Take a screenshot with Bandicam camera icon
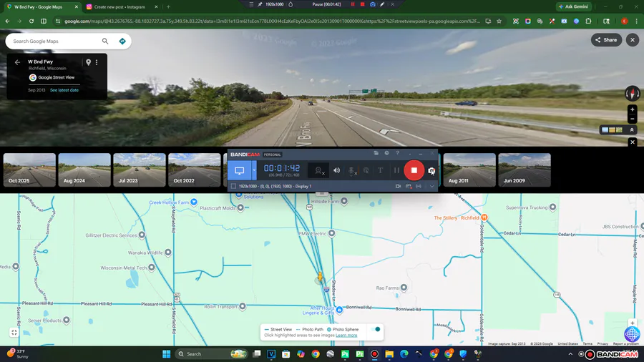This screenshot has width=644, height=362. coord(431,171)
